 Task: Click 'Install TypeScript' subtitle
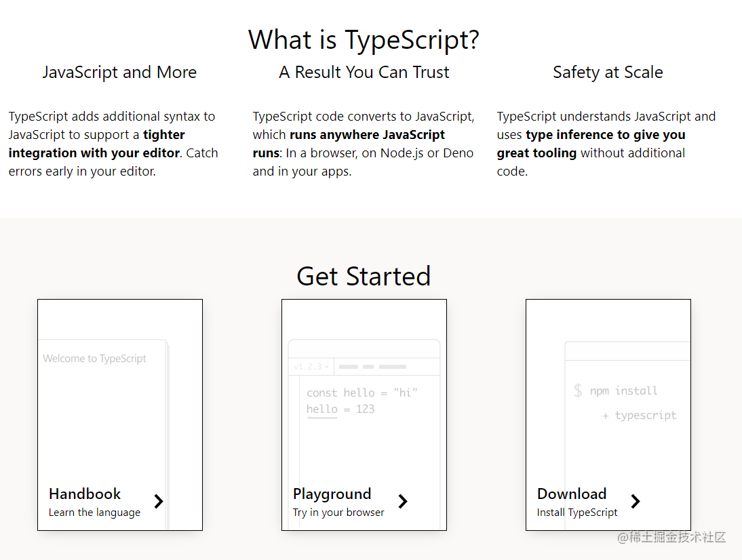pyautogui.click(x=577, y=513)
